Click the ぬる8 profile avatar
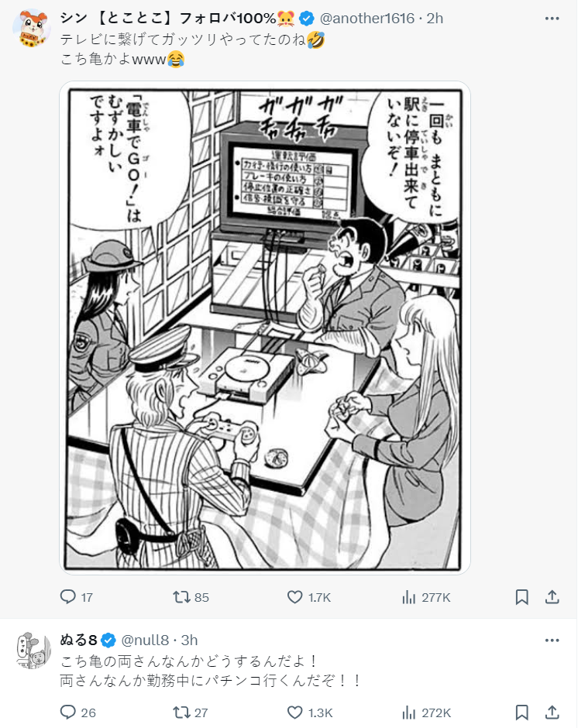This screenshot has height=728, width=578. (x=32, y=650)
